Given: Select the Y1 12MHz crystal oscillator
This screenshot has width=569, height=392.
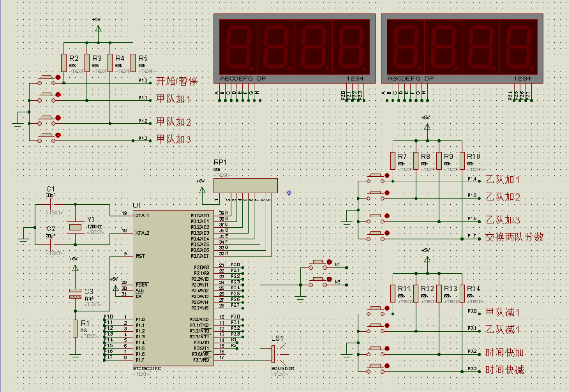Looking at the screenshot, I should 75,227.
